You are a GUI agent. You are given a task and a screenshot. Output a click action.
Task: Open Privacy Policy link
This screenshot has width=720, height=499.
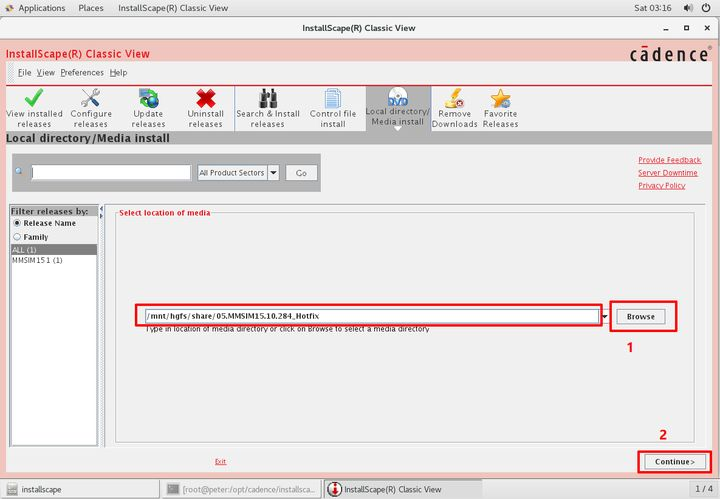(662, 185)
